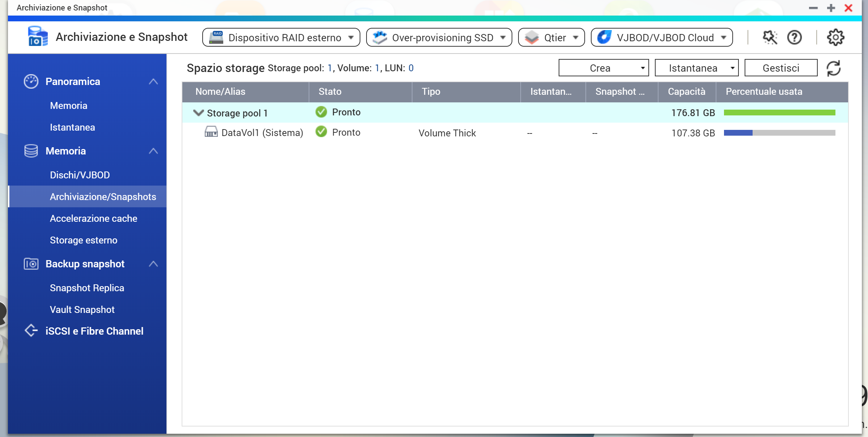This screenshot has width=868, height=437.
Task: Click the help question mark icon
Action: point(794,37)
